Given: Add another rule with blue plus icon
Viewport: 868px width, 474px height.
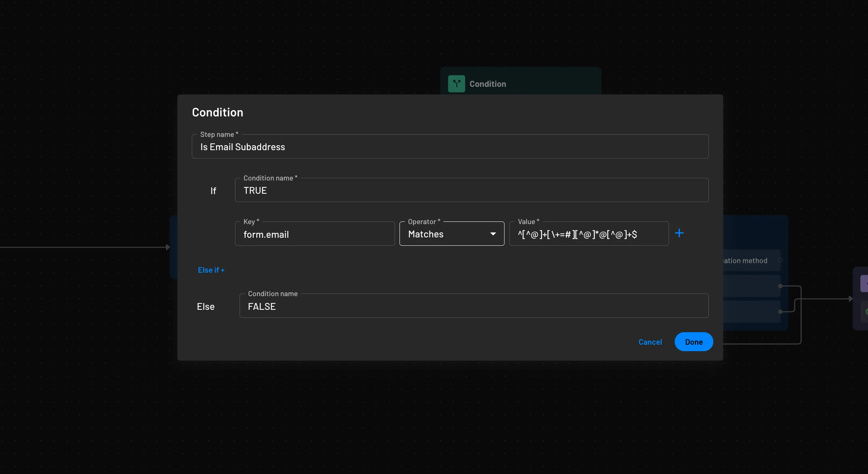Looking at the screenshot, I should pyautogui.click(x=679, y=233).
